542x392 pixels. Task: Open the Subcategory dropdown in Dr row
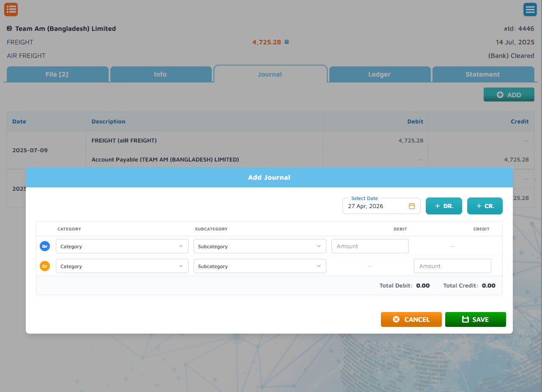[260, 246]
